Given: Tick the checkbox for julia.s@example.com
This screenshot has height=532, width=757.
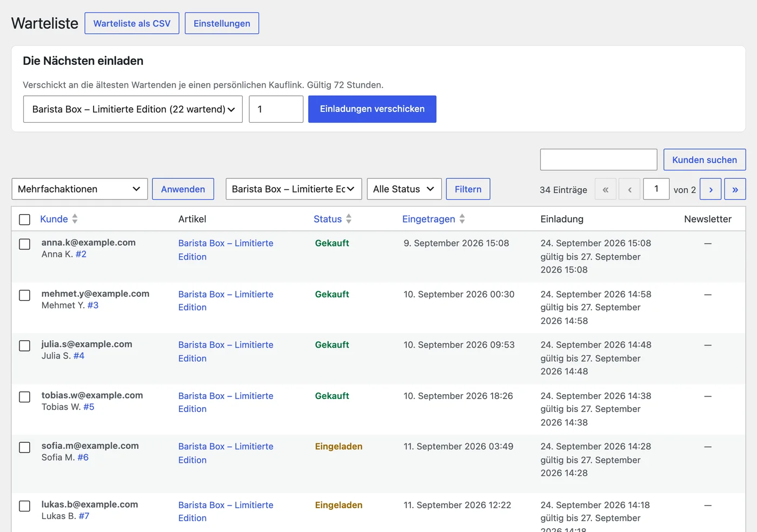Looking at the screenshot, I should coord(24,346).
